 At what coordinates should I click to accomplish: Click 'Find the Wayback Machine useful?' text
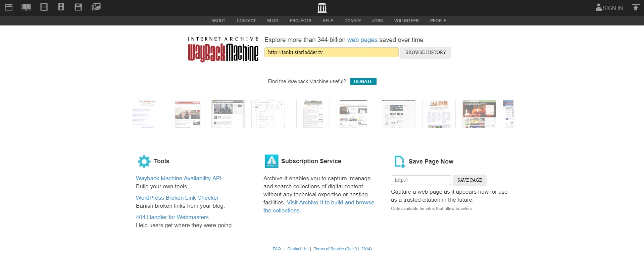pos(307,81)
